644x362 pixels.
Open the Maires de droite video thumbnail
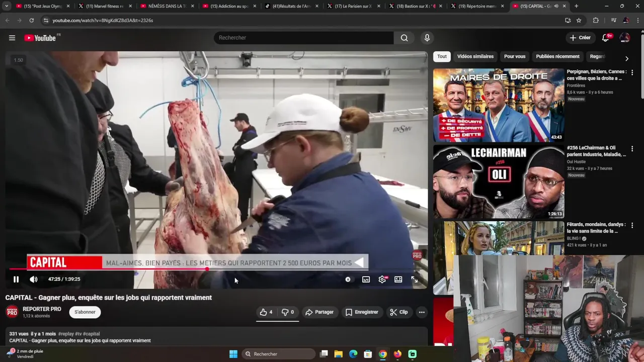coord(499,105)
